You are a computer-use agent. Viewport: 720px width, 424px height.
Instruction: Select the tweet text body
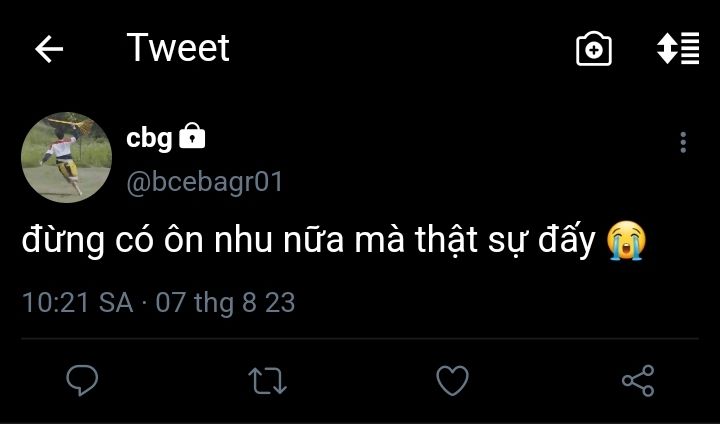310,242
